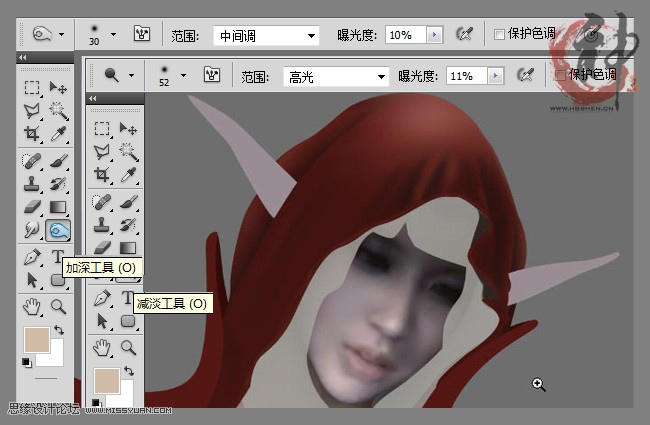Open the brush size 30 picker arrow
The height and width of the screenshot is (425, 650).
(113, 35)
